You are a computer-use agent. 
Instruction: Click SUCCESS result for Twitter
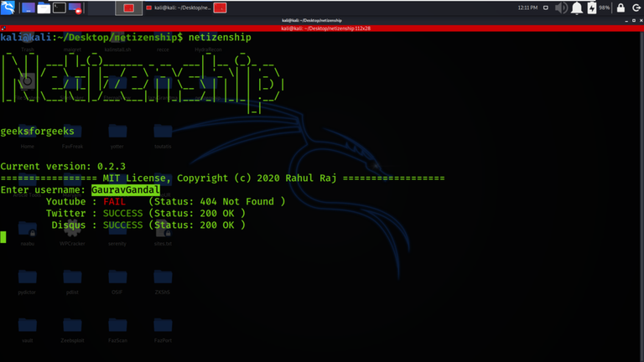(x=122, y=214)
